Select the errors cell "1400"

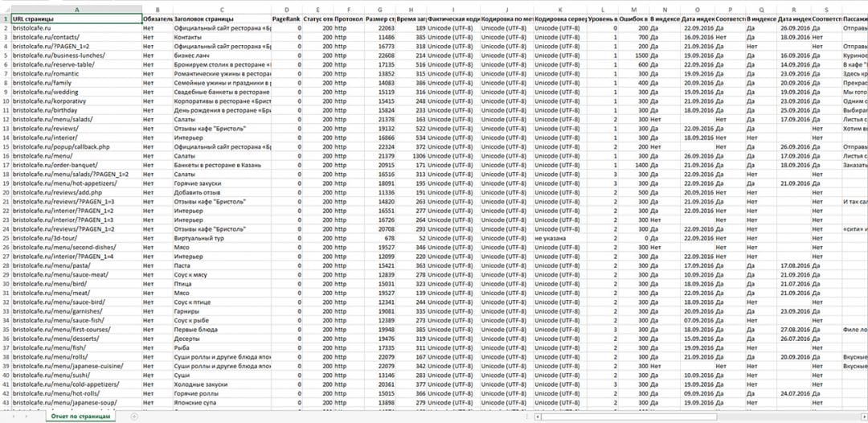tap(634, 165)
